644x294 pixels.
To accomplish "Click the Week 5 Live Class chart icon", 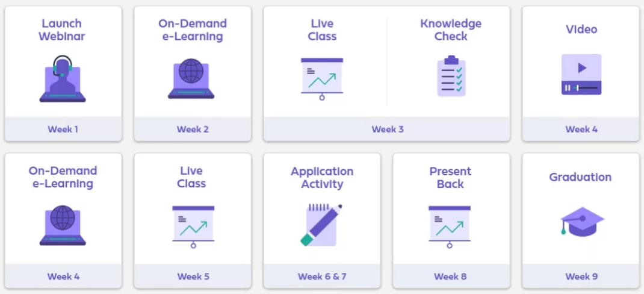I will (193, 227).
